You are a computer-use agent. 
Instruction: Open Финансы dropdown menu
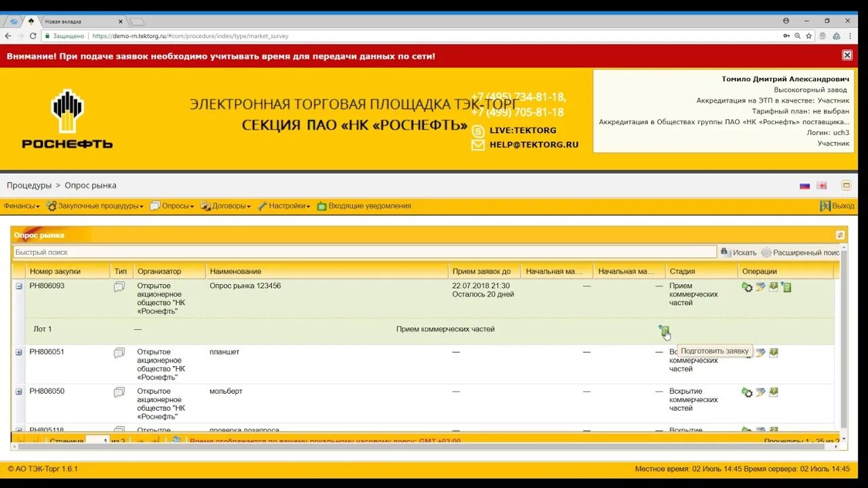tap(22, 206)
